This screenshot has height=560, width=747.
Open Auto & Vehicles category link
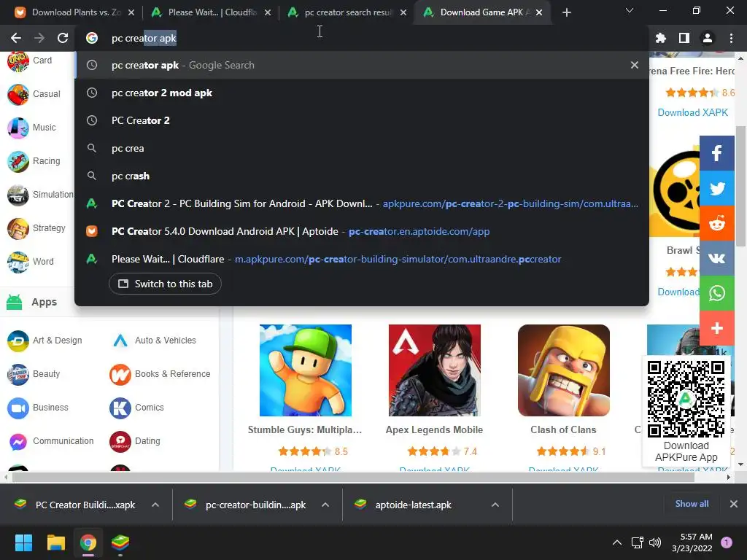pyautogui.click(x=166, y=341)
